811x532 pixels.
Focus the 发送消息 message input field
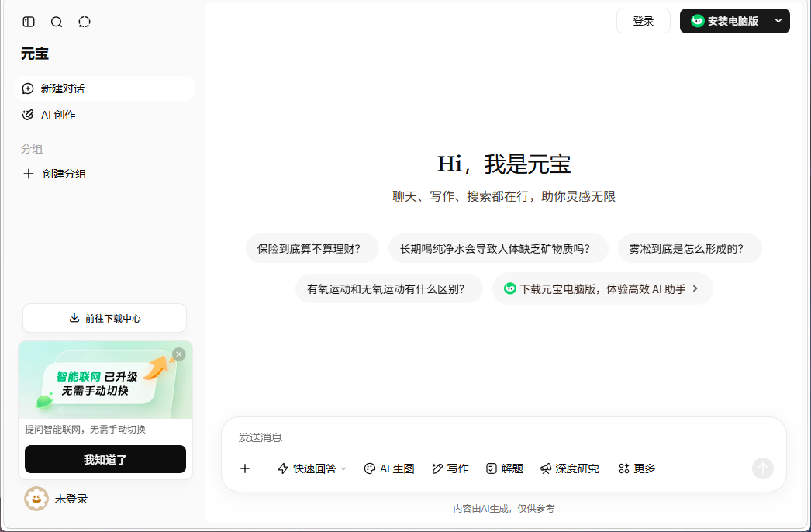coord(504,437)
